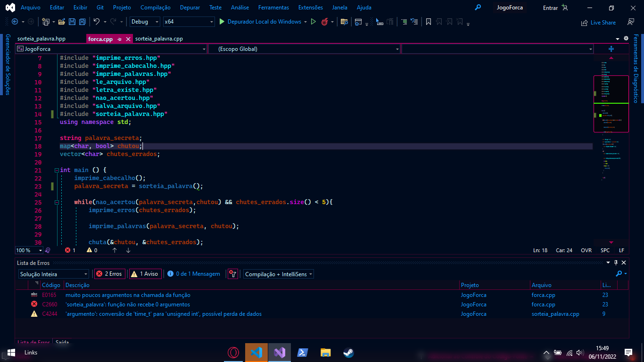Open Steam from the taskbar
The height and width of the screenshot is (362, 644).
click(x=348, y=353)
